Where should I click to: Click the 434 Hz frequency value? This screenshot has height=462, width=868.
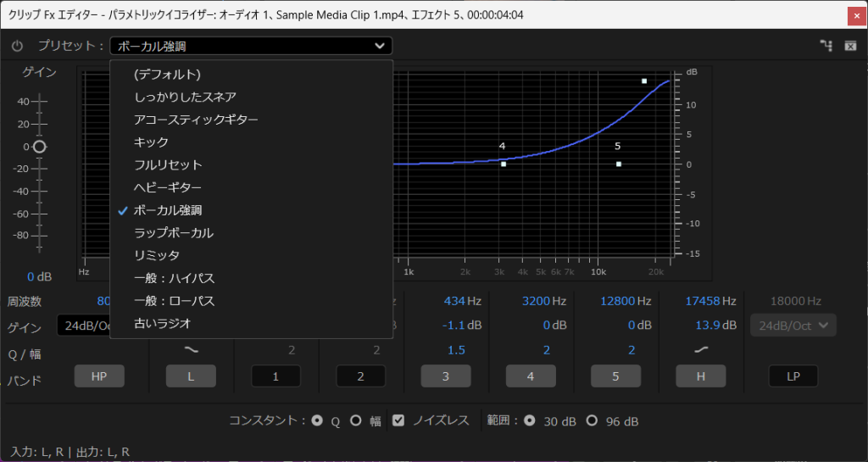pos(462,301)
